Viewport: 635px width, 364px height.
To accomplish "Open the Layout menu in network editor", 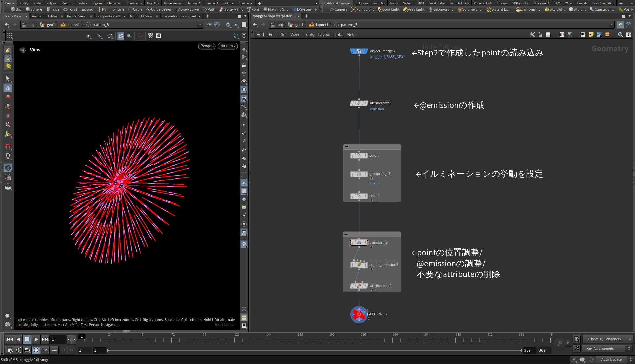I will 324,35.
